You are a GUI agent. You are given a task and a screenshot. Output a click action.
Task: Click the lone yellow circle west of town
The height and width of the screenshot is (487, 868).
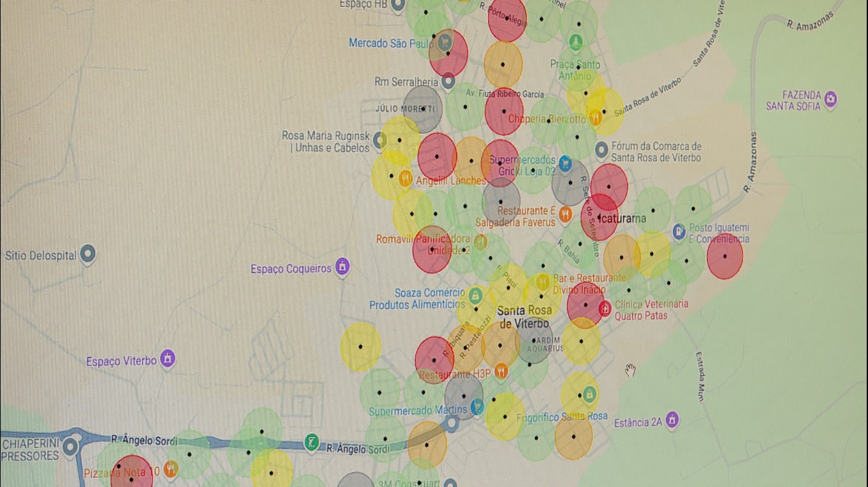tap(360, 347)
